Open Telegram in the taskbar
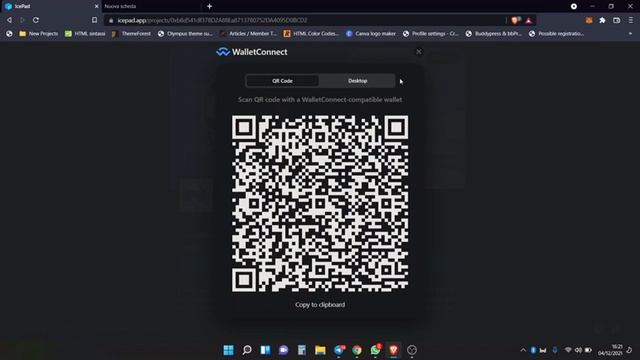This screenshot has height=360, width=640. (339, 350)
